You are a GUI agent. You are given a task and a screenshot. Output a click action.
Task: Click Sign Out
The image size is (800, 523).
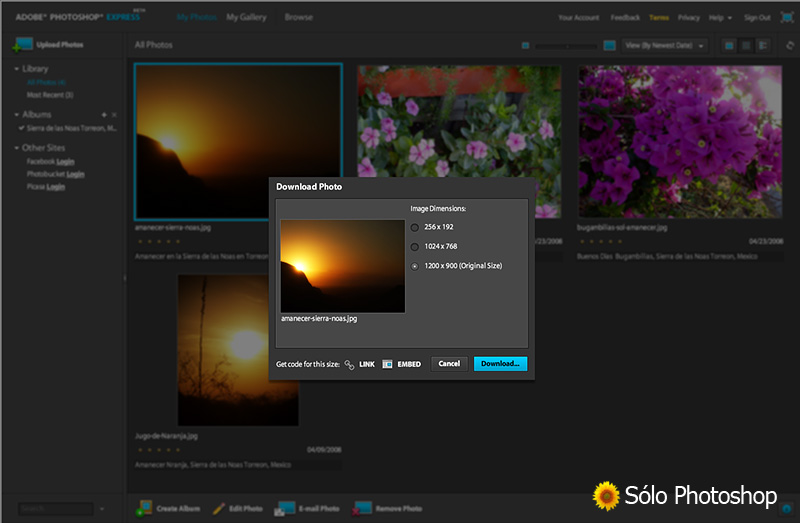click(x=757, y=17)
